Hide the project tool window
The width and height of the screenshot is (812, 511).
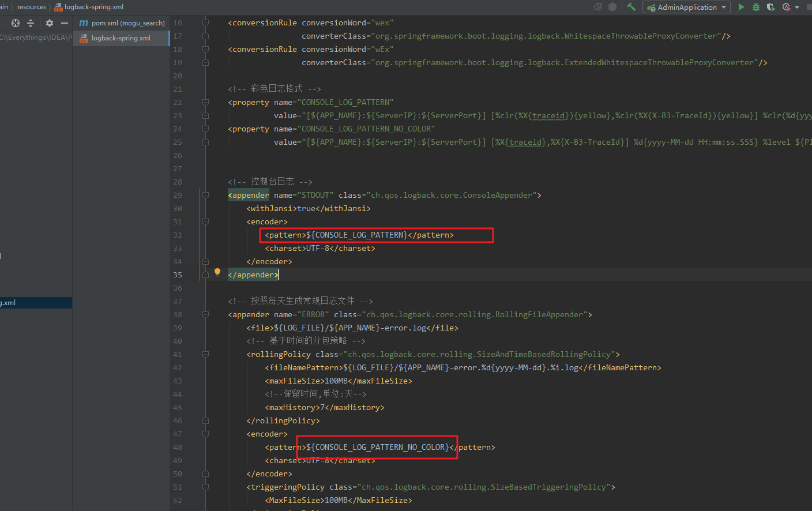point(65,23)
